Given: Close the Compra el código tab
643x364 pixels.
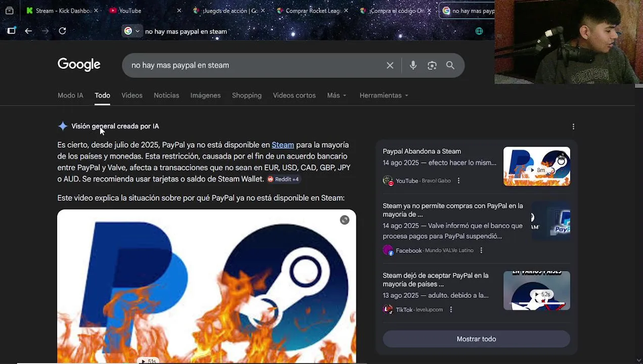Looking at the screenshot, I should coord(429,11).
